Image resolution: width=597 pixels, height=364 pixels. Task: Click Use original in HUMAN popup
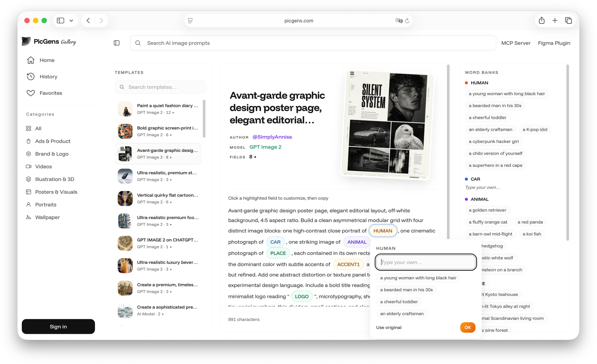(x=389, y=327)
